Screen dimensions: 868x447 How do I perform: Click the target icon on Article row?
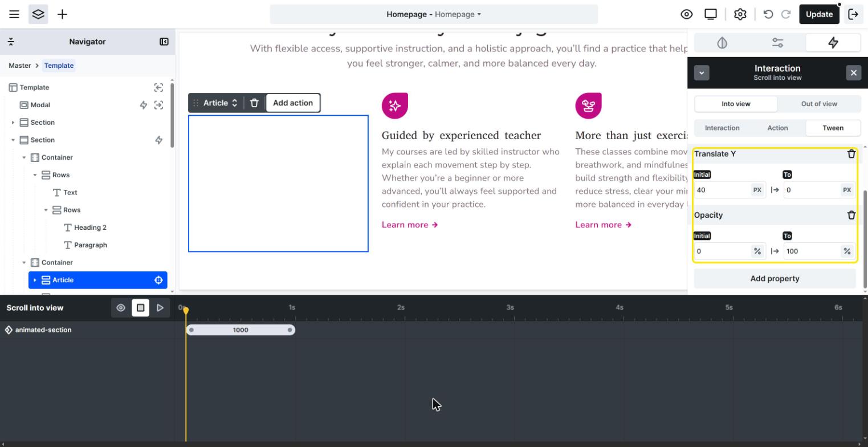[x=158, y=280]
